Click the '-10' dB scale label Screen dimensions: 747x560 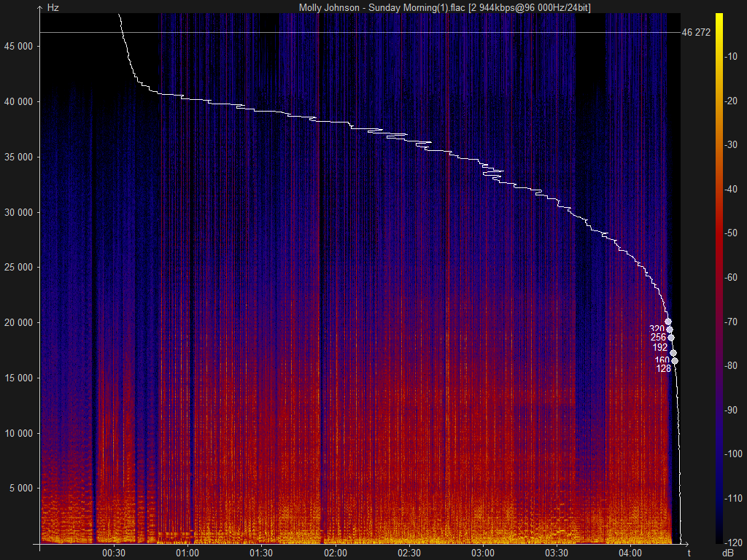731,57
